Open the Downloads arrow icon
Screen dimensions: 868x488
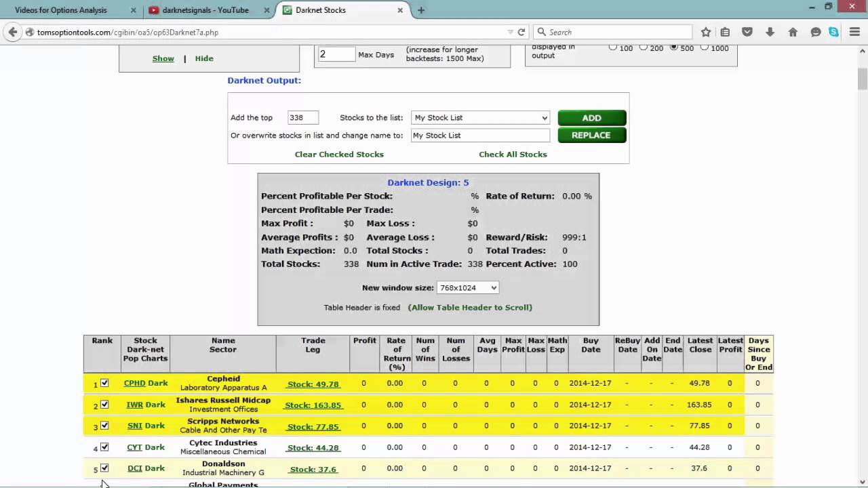coord(770,32)
